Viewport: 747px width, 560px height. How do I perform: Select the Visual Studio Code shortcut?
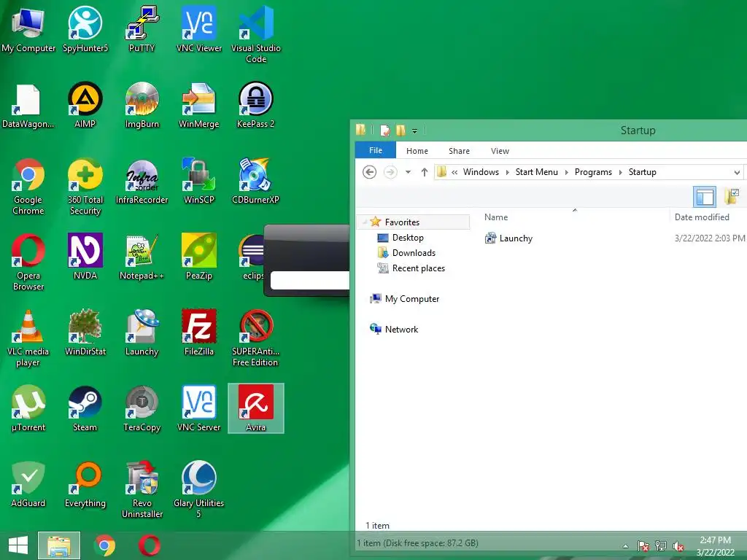(256, 34)
